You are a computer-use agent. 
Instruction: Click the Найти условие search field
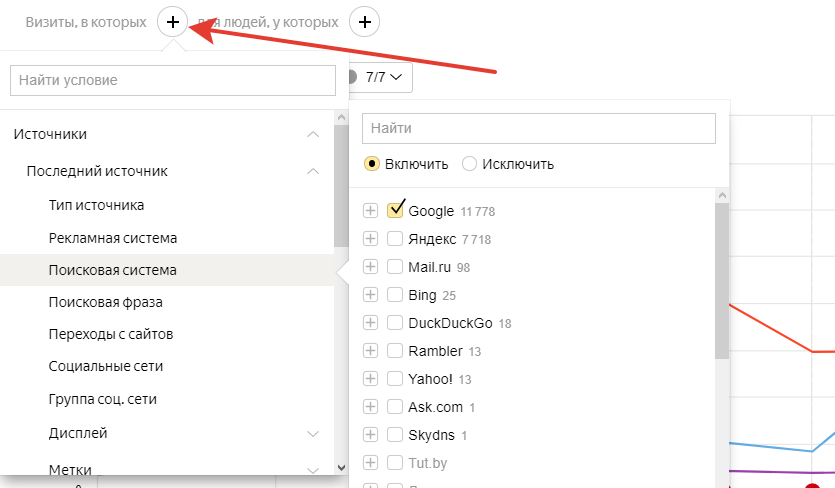(x=173, y=80)
